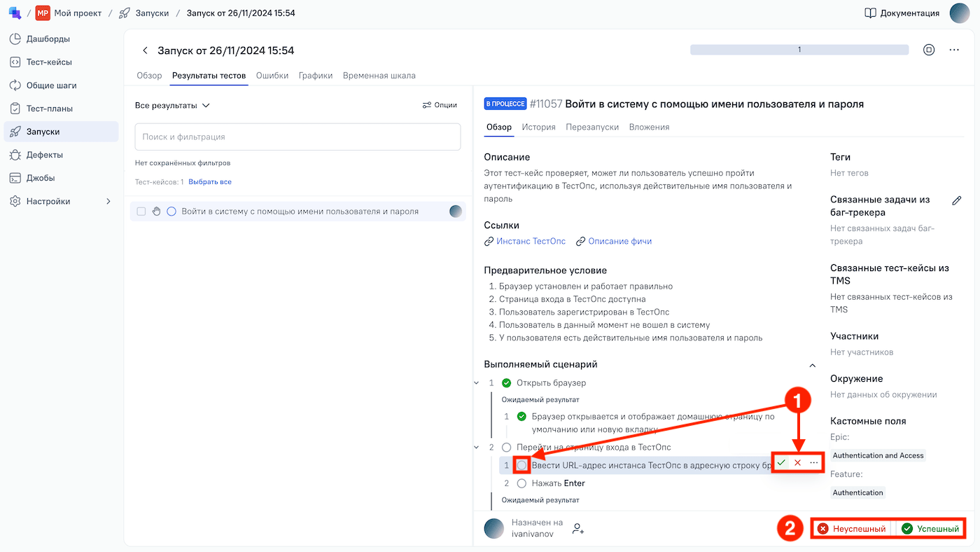Open the История tab
Screen dimensions: 980x552
point(538,127)
